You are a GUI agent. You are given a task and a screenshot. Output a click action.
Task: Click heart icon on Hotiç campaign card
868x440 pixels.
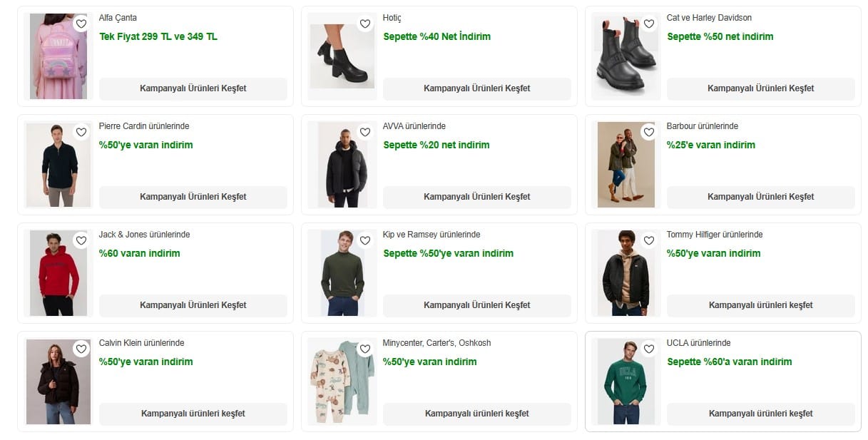(x=365, y=24)
